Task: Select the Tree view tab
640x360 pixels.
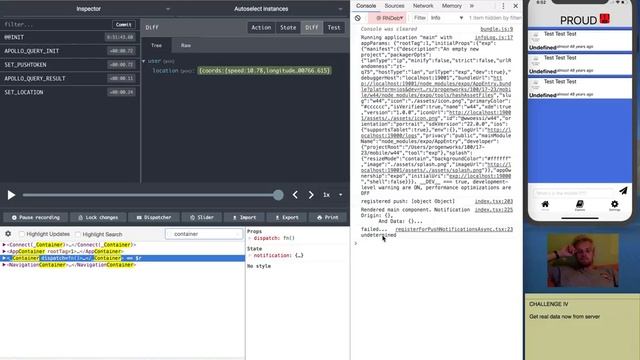Action: coord(156,45)
